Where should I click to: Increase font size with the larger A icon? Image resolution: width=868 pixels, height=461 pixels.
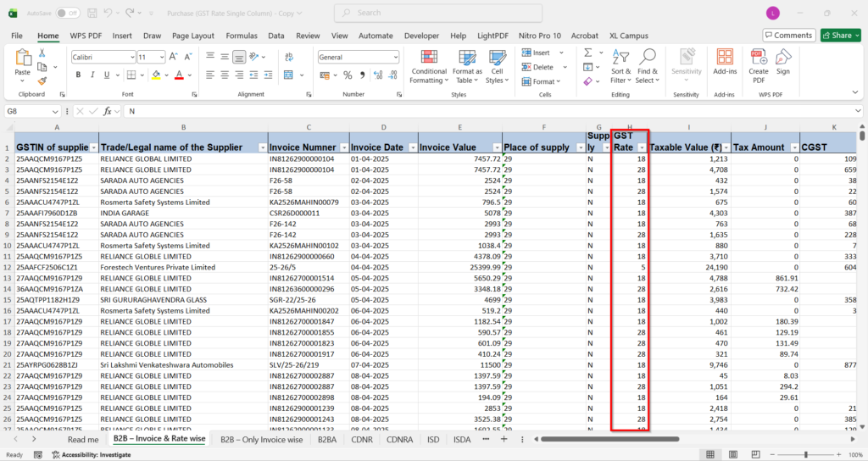[x=173, y=57]
